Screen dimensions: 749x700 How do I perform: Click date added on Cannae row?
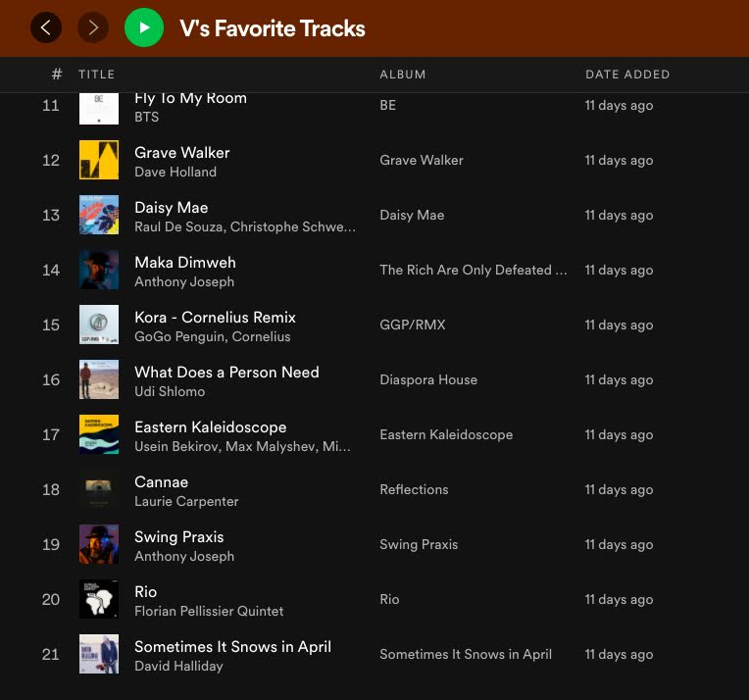pyautogui.click(x=619, y=490)
